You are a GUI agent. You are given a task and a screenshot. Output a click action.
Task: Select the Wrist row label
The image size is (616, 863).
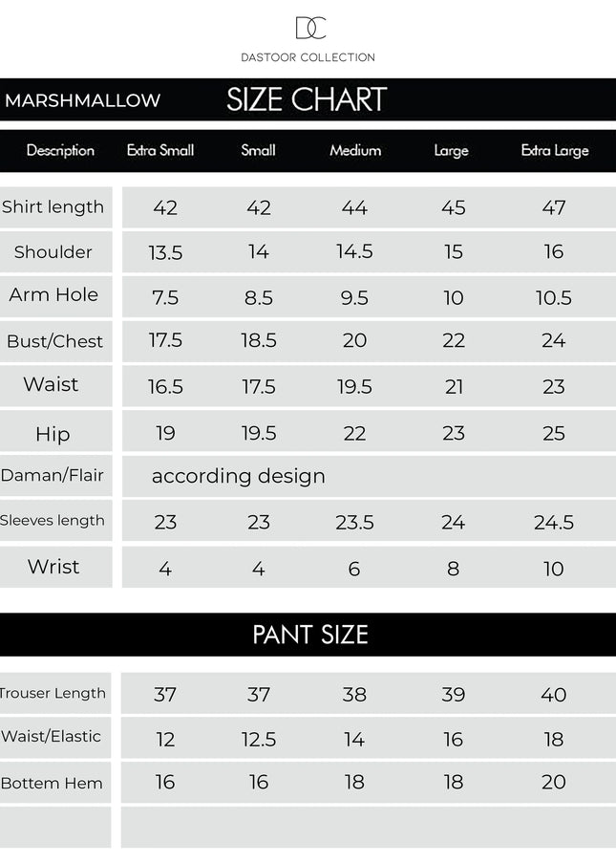53,567
